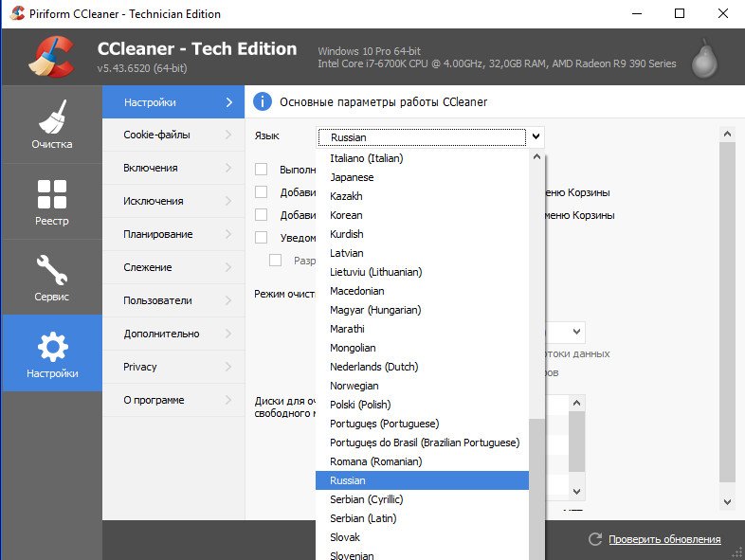Image resolution: width=745 pixels, height=560 pixels.
Task: Select Serbian (Cyrillic) from the list
Action: 422,499
